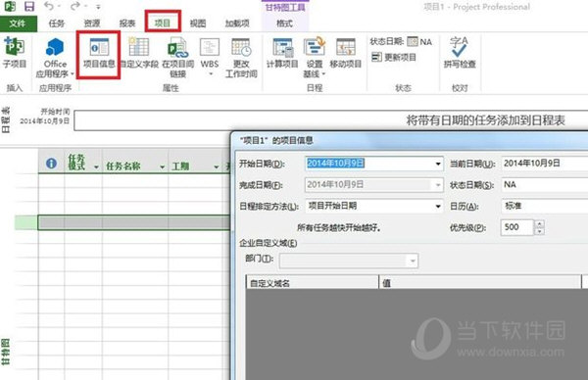Screen dimensions: 588x380
Task: Click the 状态日期 calendar icon
Action: [x=413, y=41]
